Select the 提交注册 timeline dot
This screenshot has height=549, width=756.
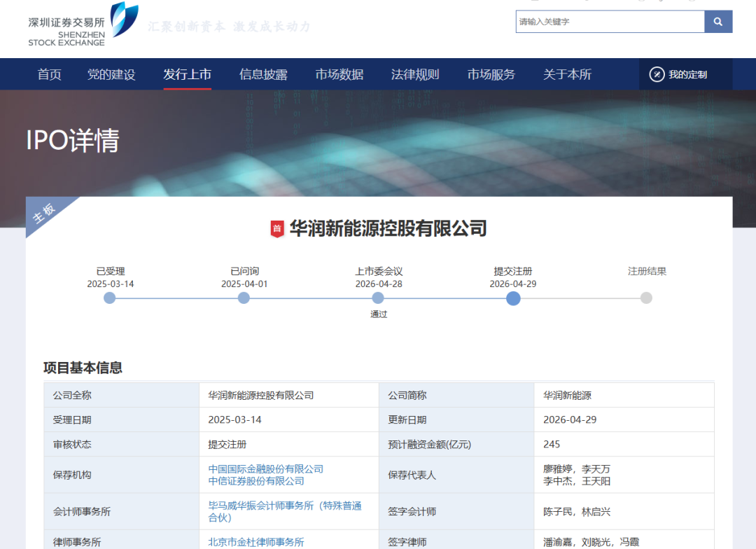514,298
